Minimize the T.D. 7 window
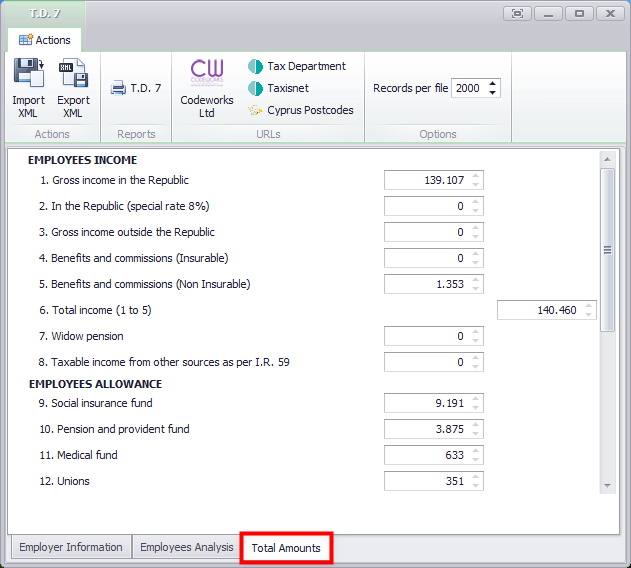This screenshot has width=631, height=568. point(548,14)
